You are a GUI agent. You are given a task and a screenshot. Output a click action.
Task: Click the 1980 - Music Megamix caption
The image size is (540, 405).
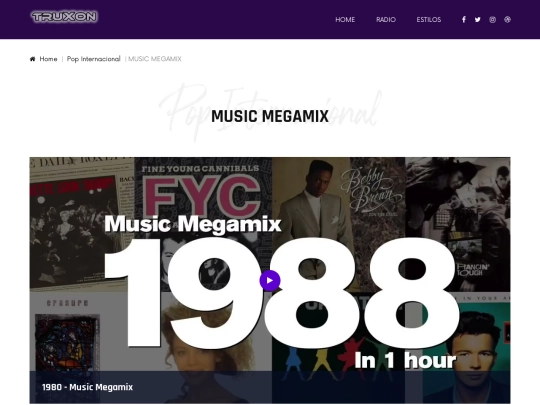coord(87,387)
